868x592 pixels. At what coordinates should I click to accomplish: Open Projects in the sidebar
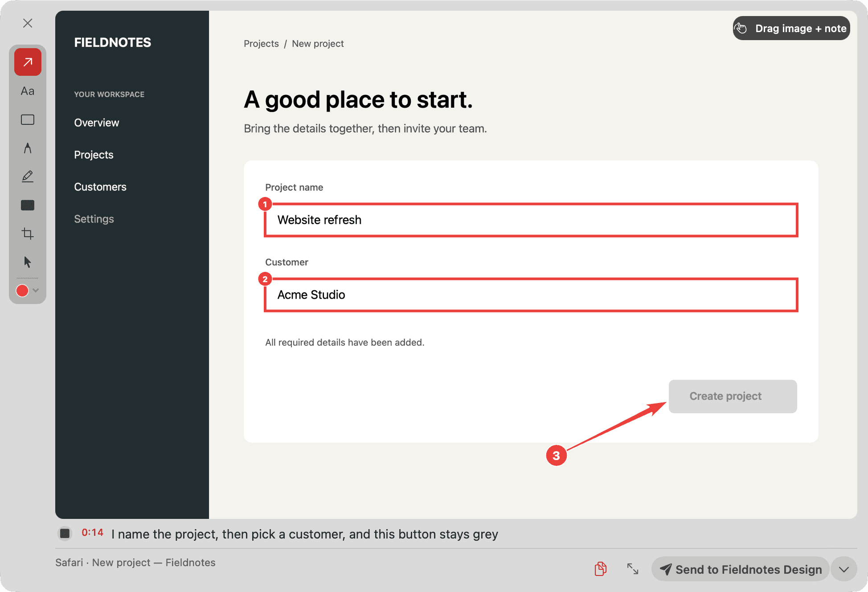pyautogui.click(x=94, y=155)
